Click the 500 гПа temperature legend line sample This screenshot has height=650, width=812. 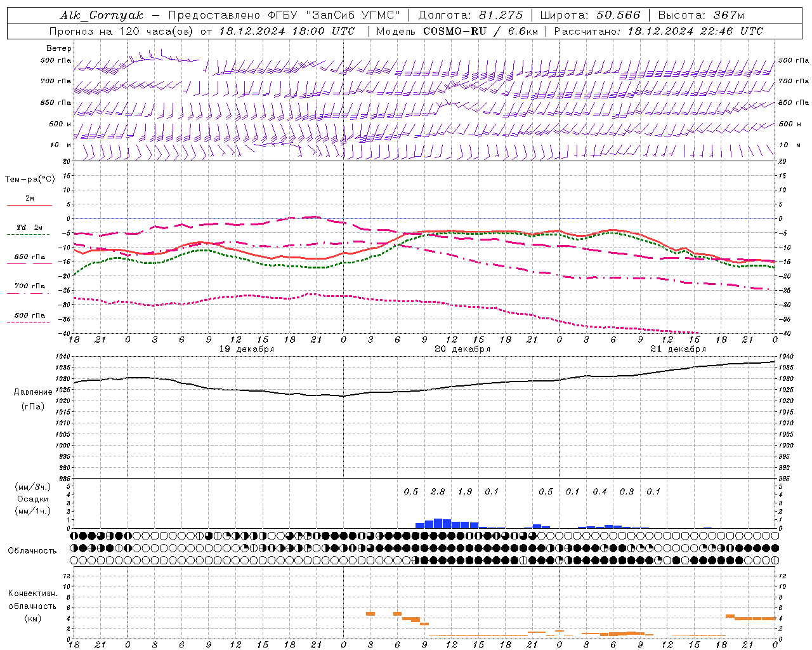click(29, 322)
